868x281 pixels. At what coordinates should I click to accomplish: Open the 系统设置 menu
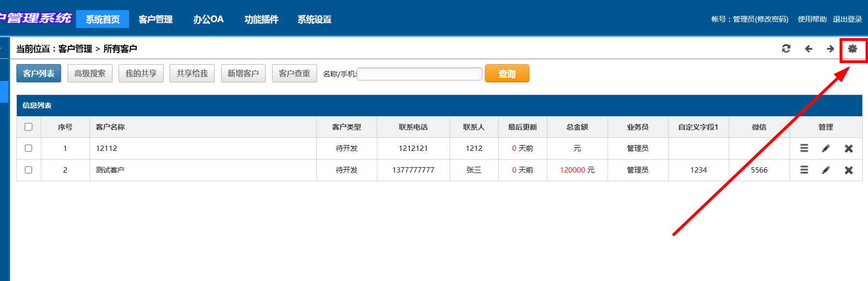point(314,19)
